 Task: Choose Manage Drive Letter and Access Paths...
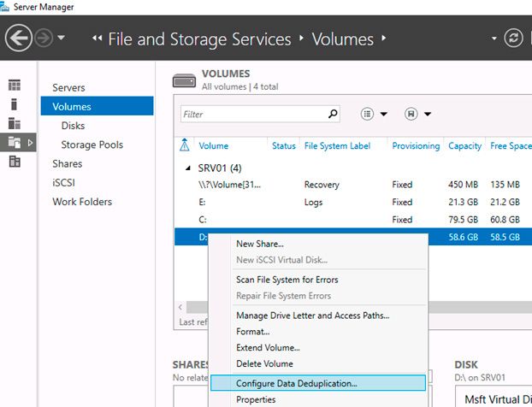pos(313,316)
